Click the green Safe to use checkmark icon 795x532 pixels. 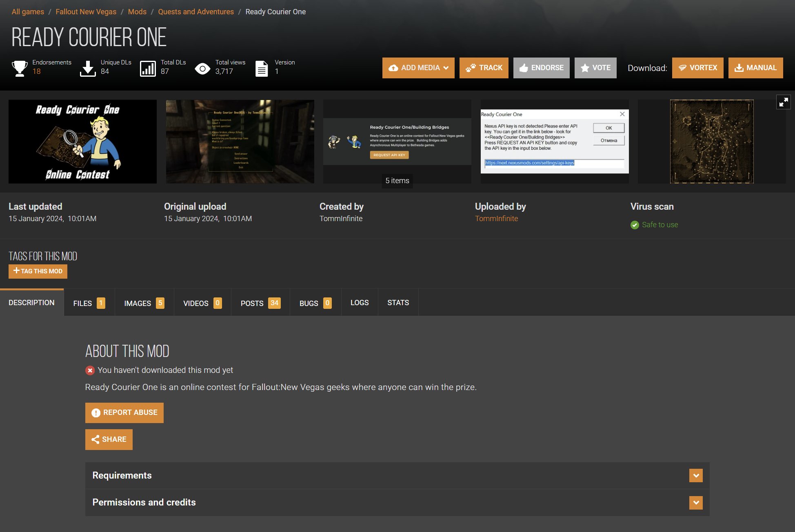[x=635, y=225]
